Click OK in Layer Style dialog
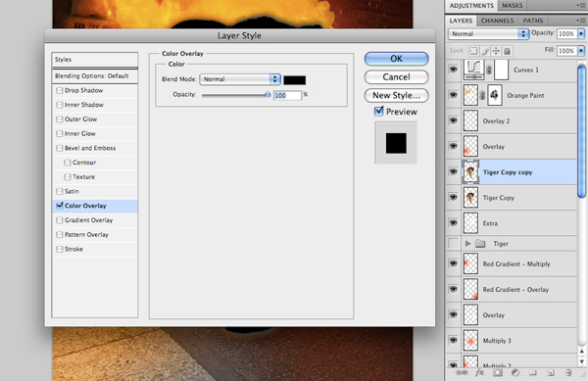Screen dimensions: 588x381 [396, 59]
